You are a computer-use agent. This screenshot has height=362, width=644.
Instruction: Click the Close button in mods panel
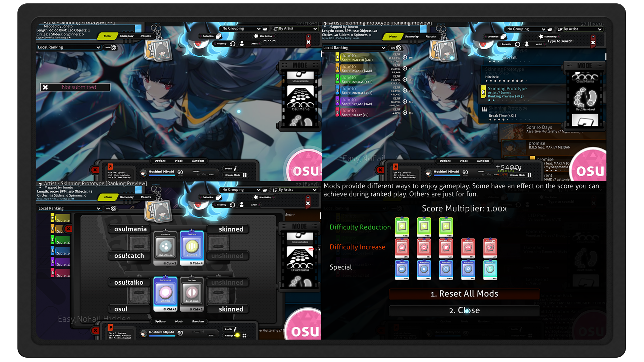pos(464,310)
